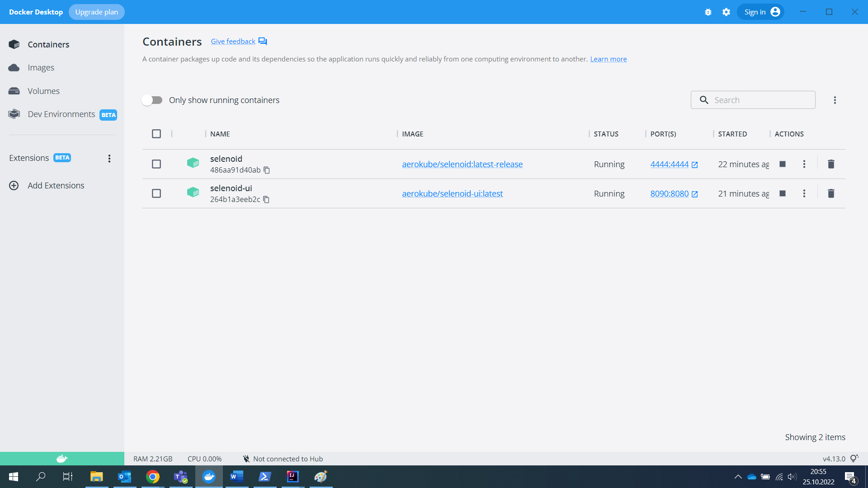The image size is (868, 488).
Task: Open port 4444 in browser icon
Action: 695,165
